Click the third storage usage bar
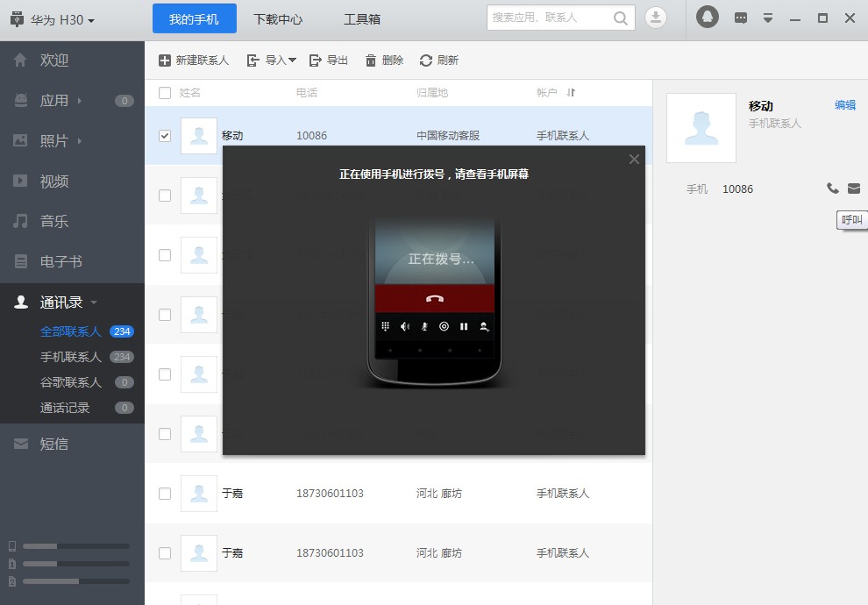This screenshot has width=868, height=605. tap(75, 581)
